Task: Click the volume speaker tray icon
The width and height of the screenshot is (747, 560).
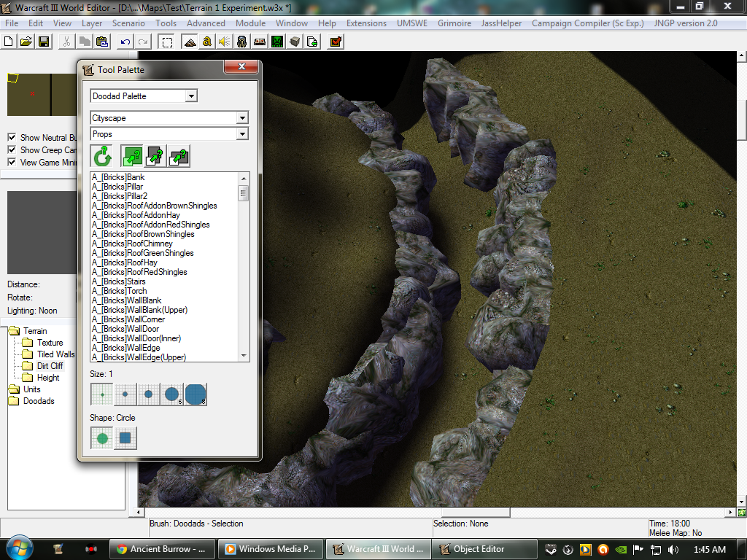Action: coord(673,550)
